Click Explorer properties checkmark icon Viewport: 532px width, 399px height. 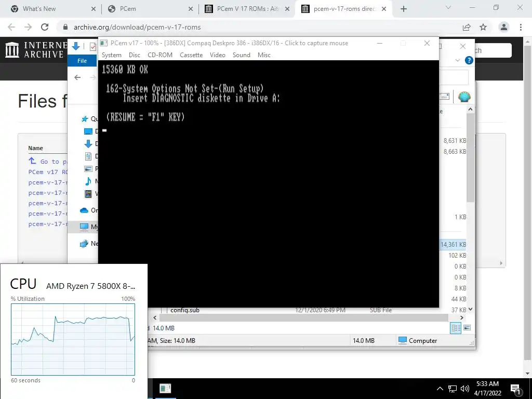point(93,46)
